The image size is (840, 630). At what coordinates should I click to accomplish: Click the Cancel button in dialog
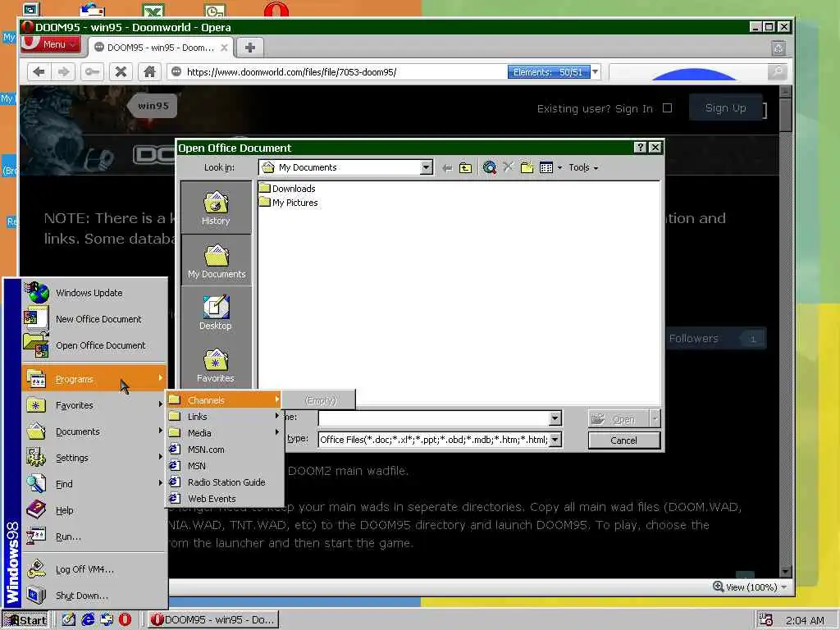click(623, 441)
